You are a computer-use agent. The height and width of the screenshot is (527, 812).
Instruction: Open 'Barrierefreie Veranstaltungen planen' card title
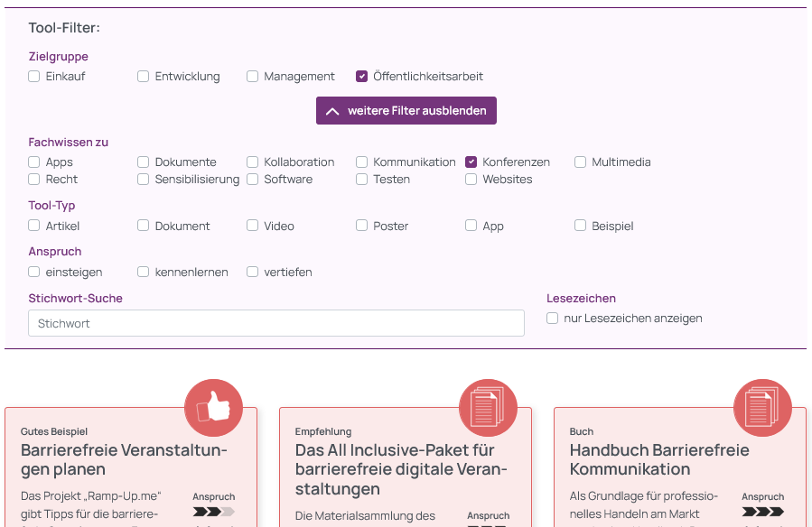124,459
